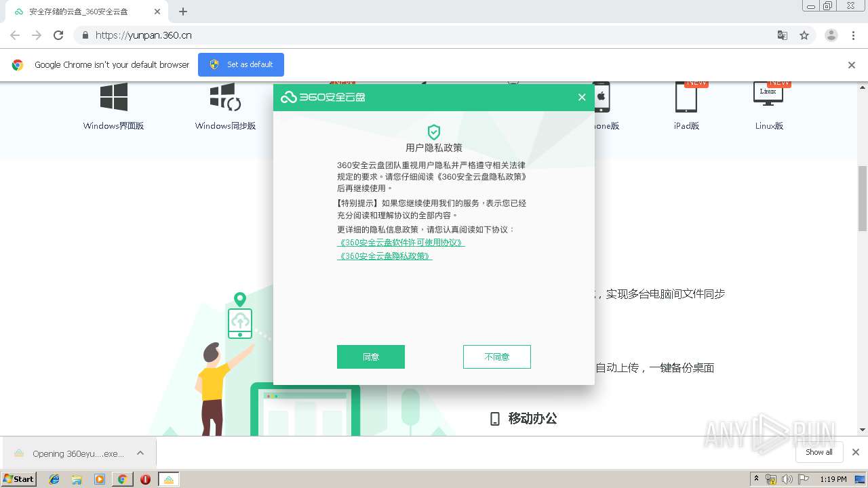Expand the 360eyu download item chevron
Viewport: 868px width, 488px height.
pos(140,453)
